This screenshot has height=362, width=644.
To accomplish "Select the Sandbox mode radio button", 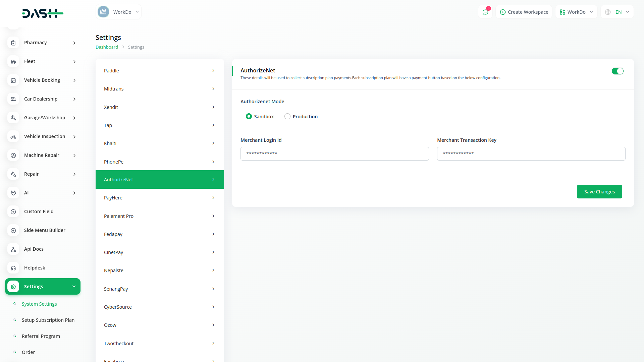I will [x=249, y=116].
